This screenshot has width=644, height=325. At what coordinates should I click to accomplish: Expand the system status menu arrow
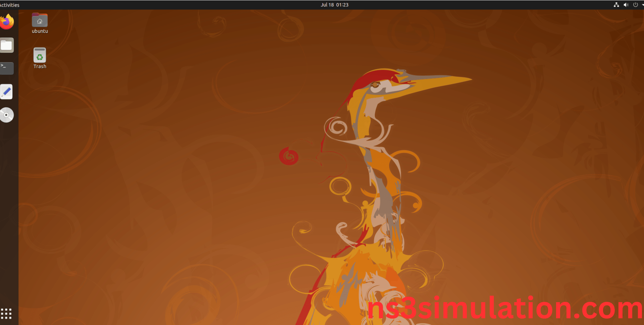(642, 5)
